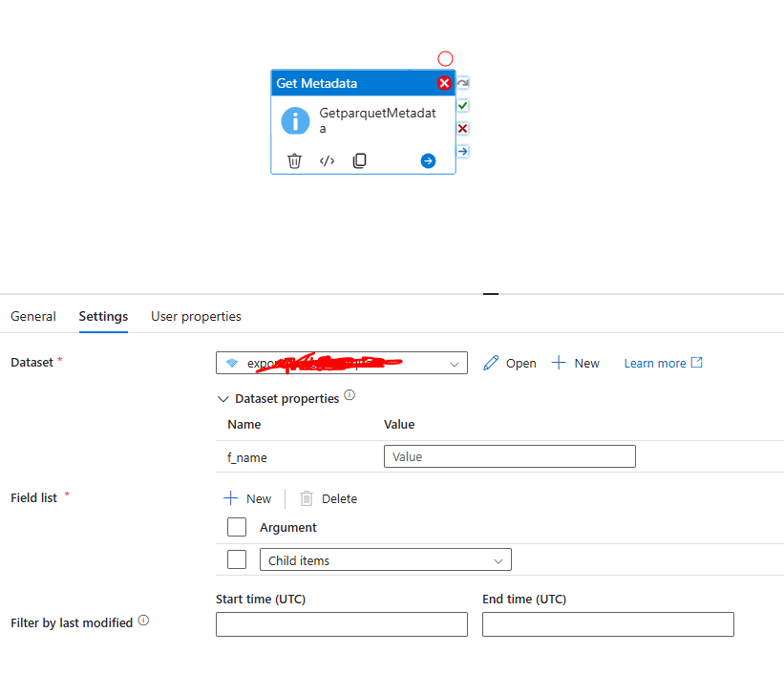
Task: Switch to the User properties tab
Action: [x=196, y=316]
